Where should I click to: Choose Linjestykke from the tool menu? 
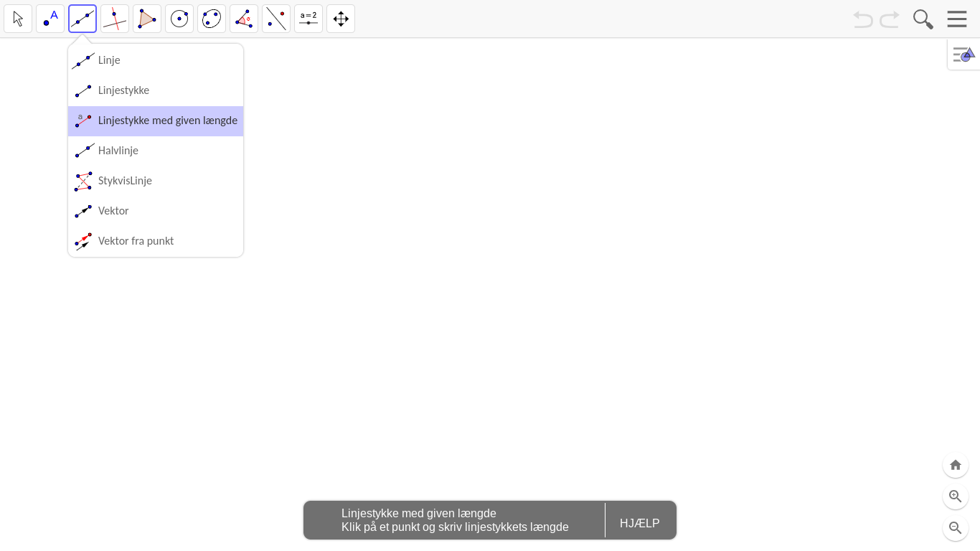[156, 90]
